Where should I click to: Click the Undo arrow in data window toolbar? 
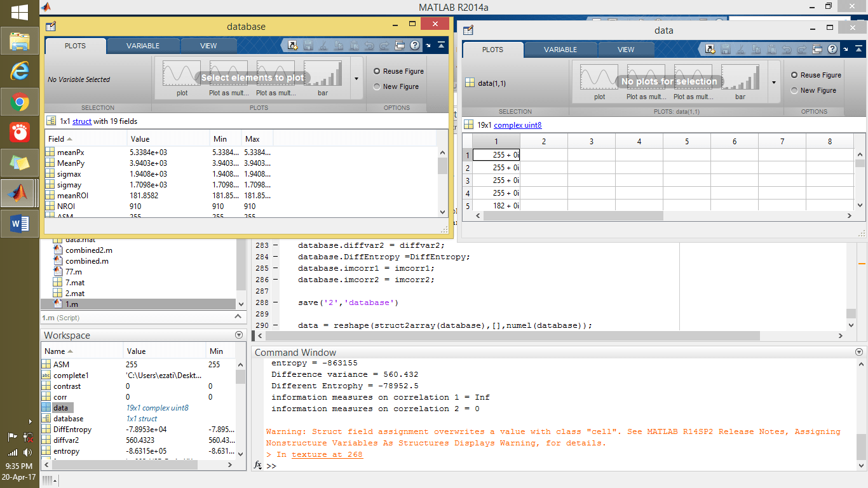pos(787,49)
